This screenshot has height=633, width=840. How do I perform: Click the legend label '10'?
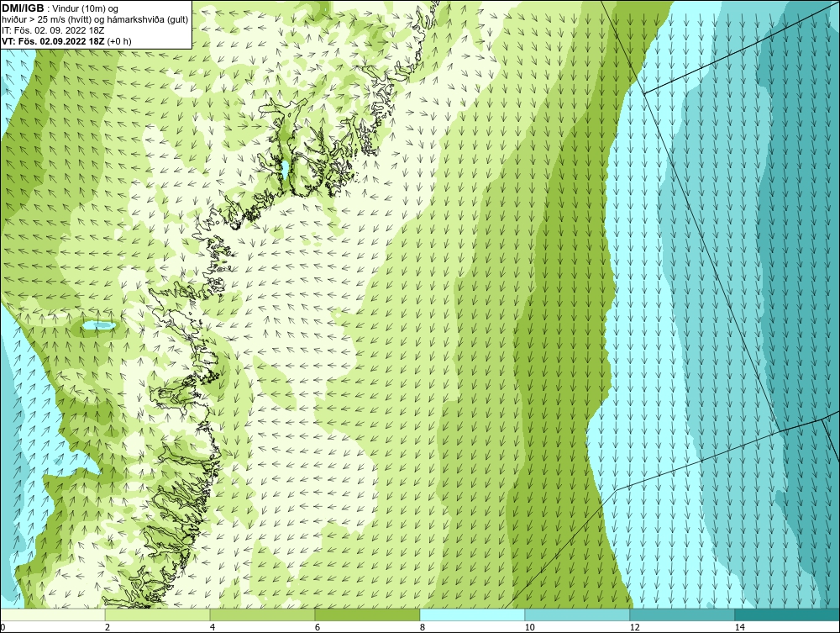tap(529, 627)
